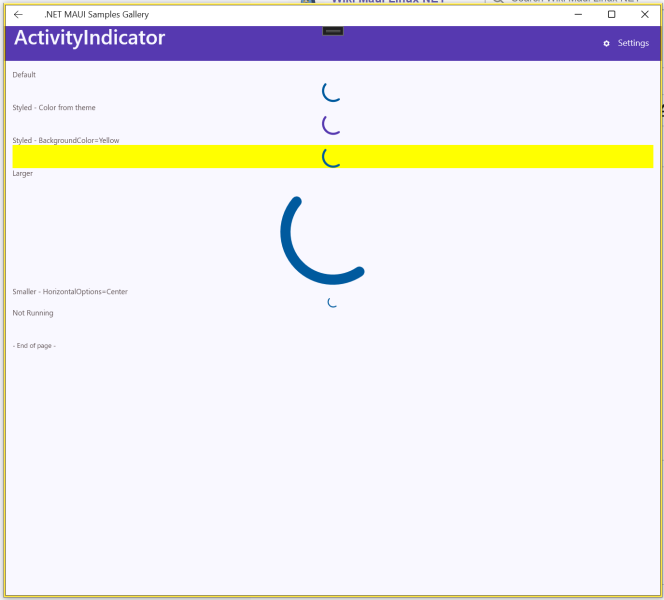Click the spinner on yellow background
This screenshot has width=664, height=600.
click(332, 157)
